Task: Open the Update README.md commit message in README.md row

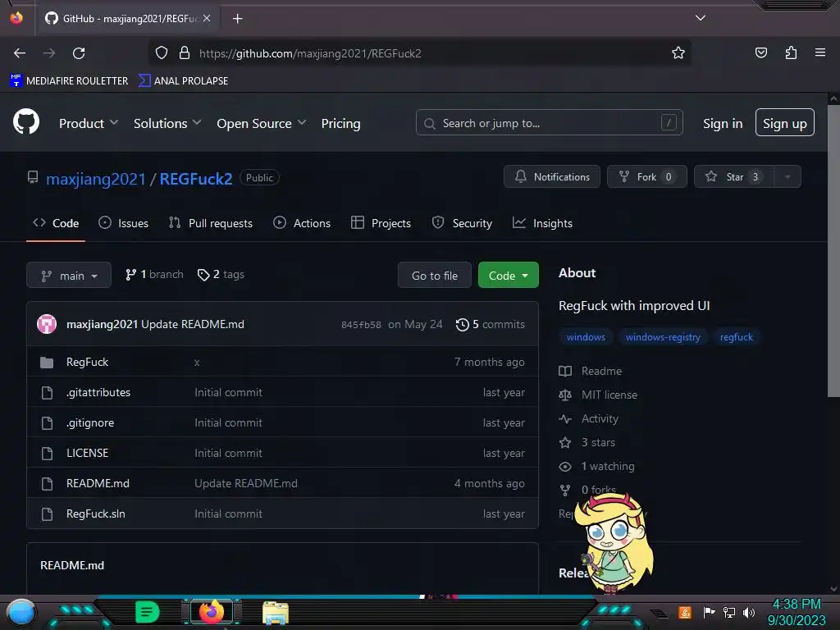Action: (x=246, y=483)
